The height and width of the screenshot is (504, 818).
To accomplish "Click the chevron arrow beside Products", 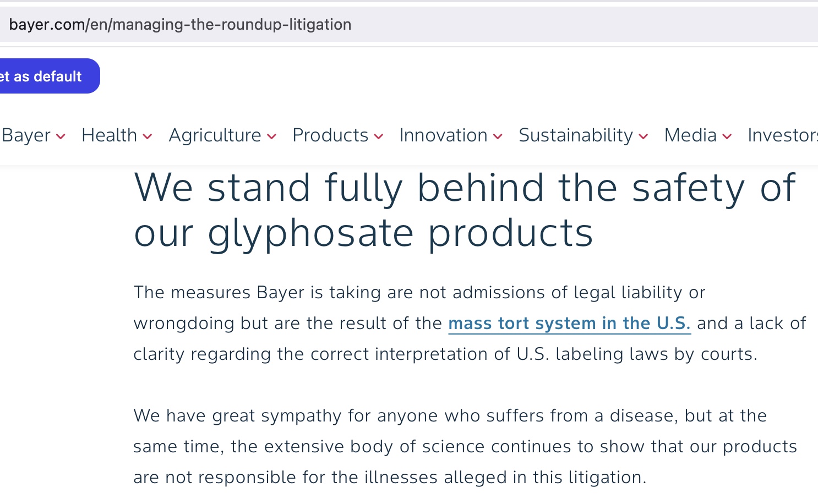I will (378, 136).
